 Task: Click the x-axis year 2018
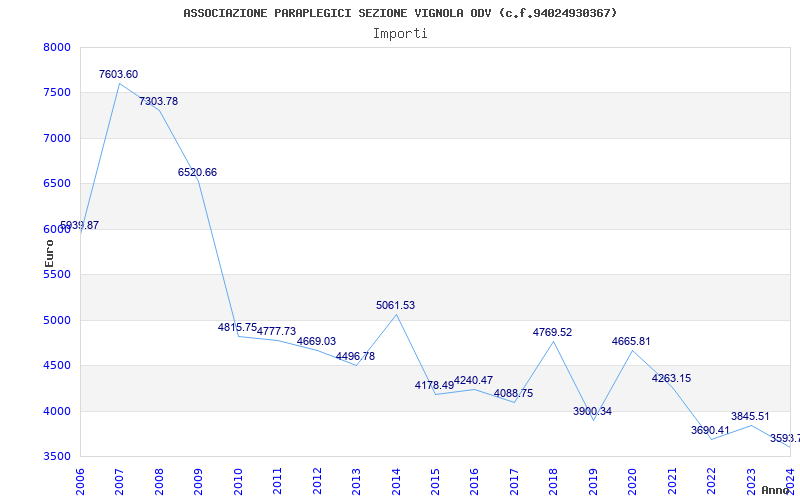point(554,482)
